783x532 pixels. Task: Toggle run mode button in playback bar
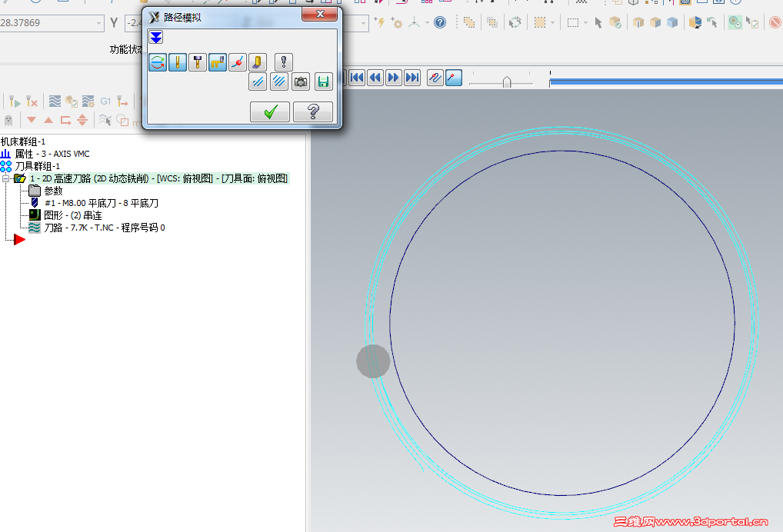tap(454, 78)
